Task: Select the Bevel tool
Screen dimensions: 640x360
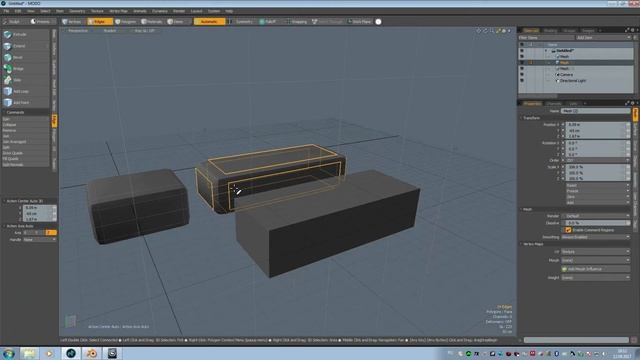Action: click(25, 58)
